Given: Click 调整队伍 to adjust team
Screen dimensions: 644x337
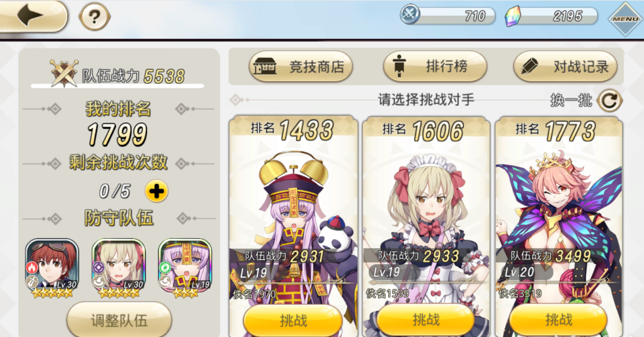Looking at the screenshot, I should [119, 320].
